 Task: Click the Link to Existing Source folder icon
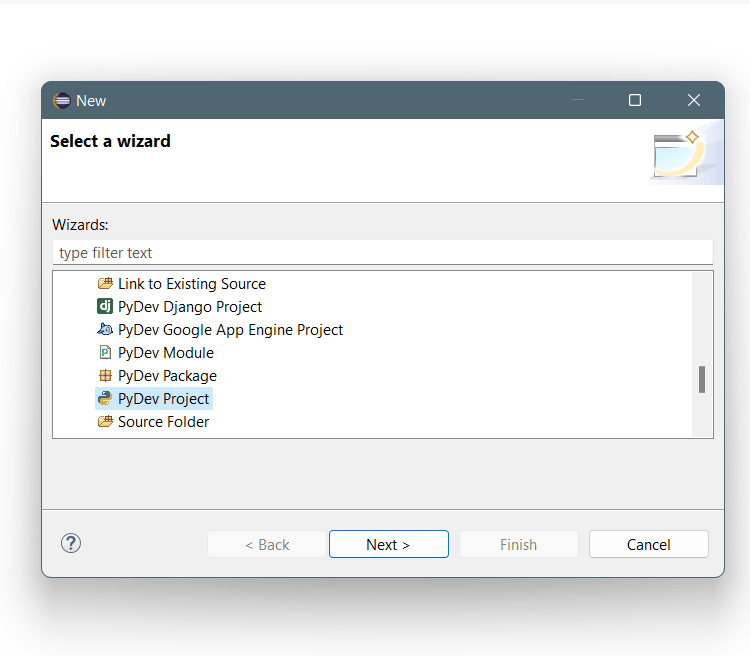point(105,284)
